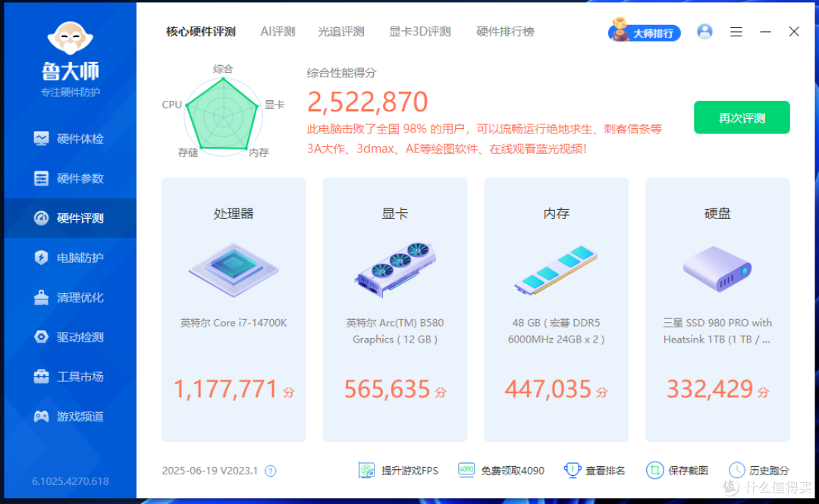
Task: Click the processor score 1,177,771
Action: 225,389
